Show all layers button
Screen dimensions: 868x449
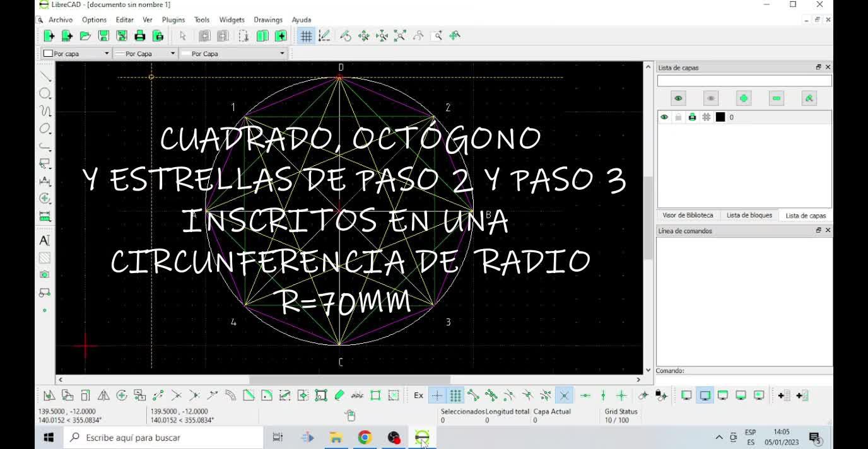click(678, 98)
